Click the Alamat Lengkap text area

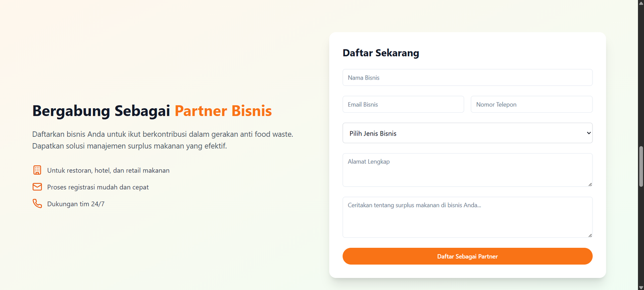click(467, 170)
